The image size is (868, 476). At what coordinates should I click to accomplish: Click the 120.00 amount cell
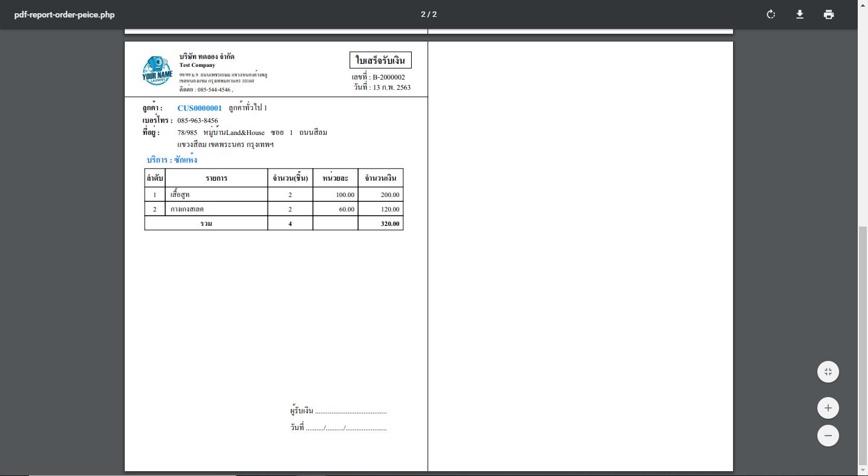pyautogui.click(x=389, y=209)
